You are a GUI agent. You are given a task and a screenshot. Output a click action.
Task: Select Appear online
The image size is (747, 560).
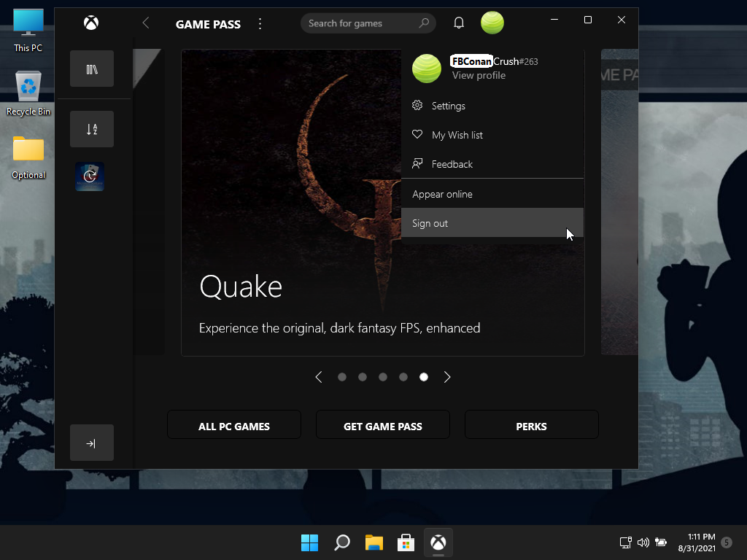[x=492, y=194]
